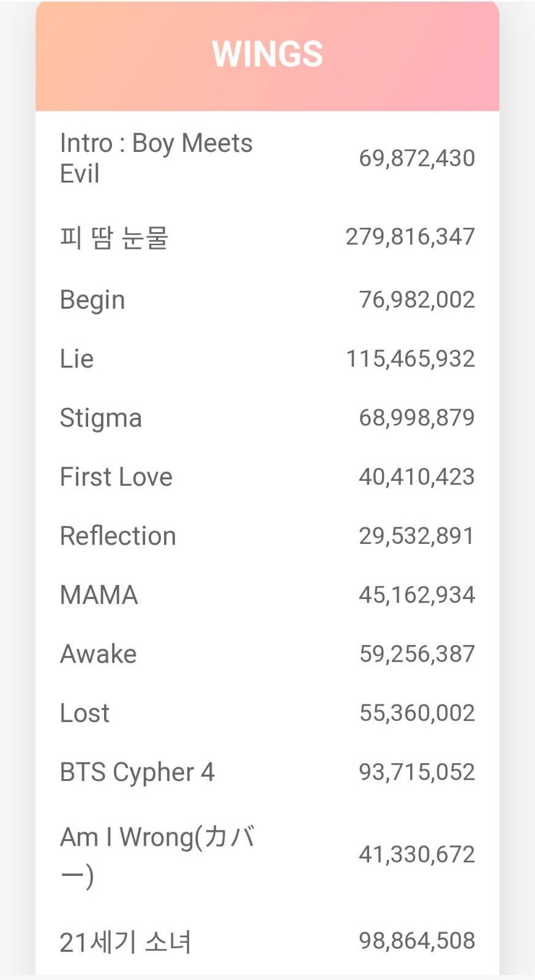
Task: Select the Am I Wrong track
Action: pyautogui.click(x=157, y=854)
